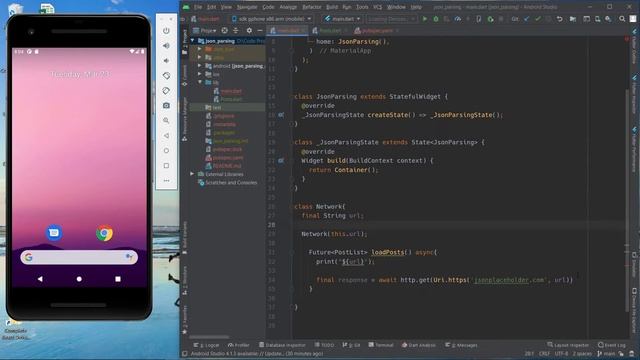640x360 pixels.
Task: Tap Android recents square on phone screen
Action: (118, 279)
